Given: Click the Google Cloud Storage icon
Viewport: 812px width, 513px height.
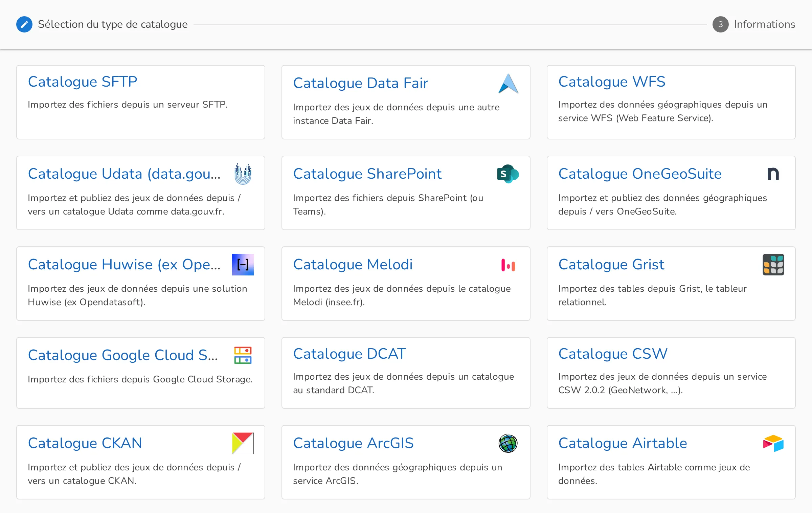Looking at the screenshot, I should (243, 355).
